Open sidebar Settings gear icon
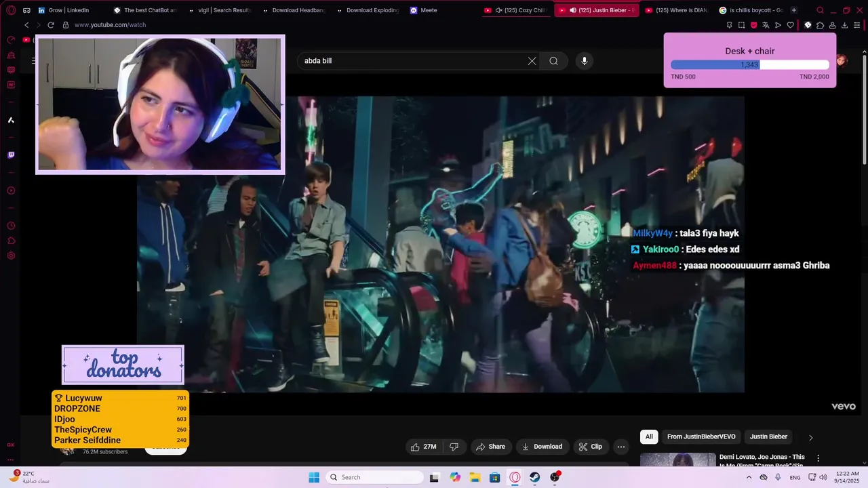This screenshot has width=868, height=488. tap(11, 256)
